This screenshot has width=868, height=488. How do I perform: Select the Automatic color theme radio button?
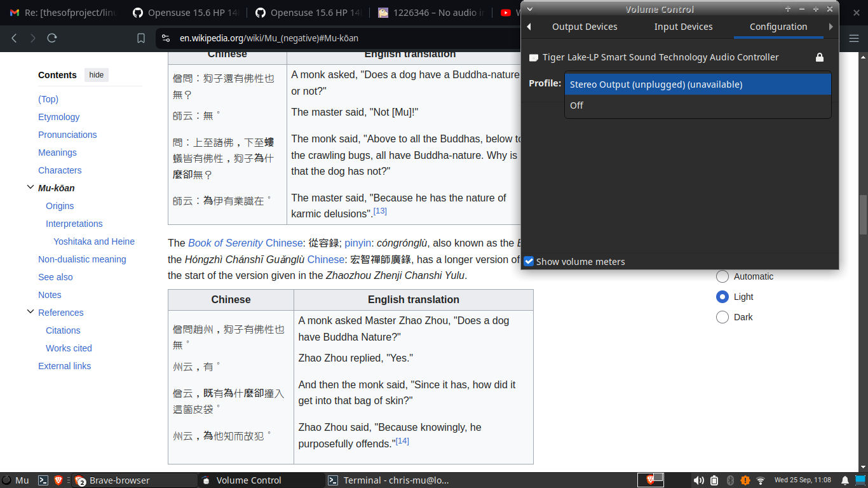coord(722,276)
